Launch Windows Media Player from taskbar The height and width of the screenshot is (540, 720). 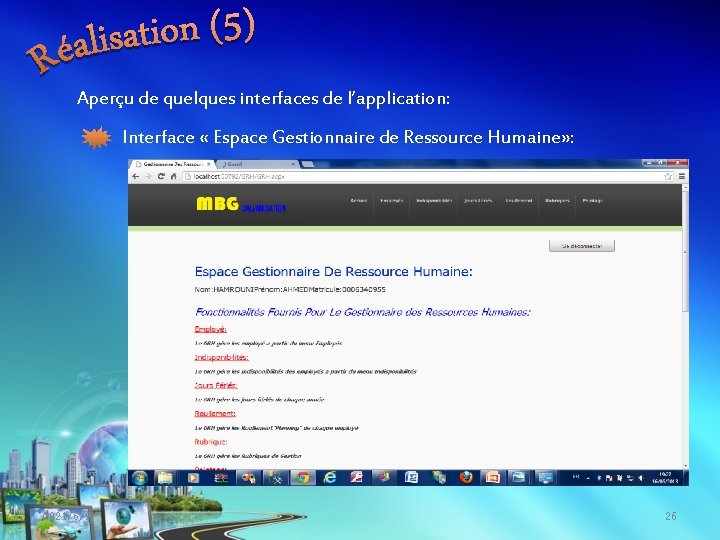193,478
